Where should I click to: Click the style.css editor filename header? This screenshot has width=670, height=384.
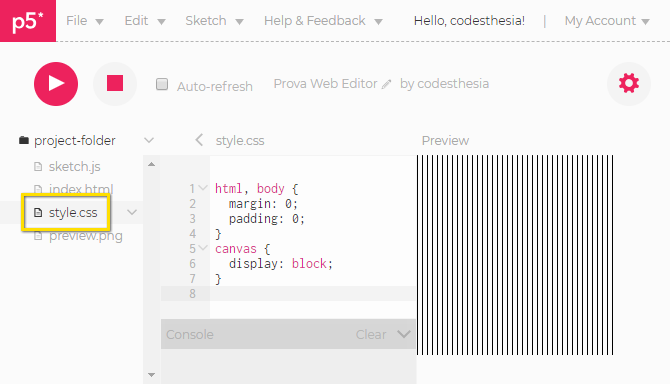[x=240, y=141]
